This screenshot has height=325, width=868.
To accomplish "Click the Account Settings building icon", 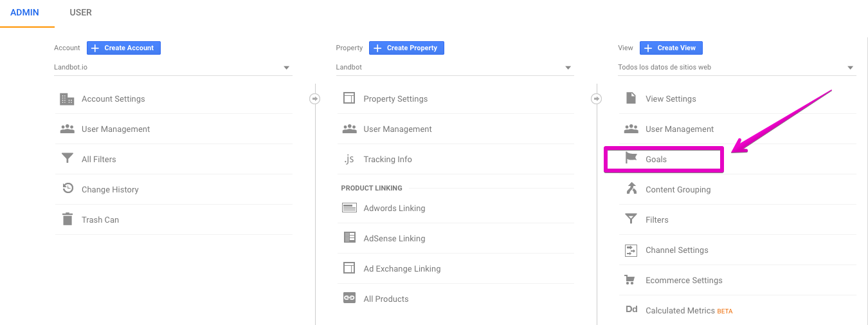I will pos(67,98).
